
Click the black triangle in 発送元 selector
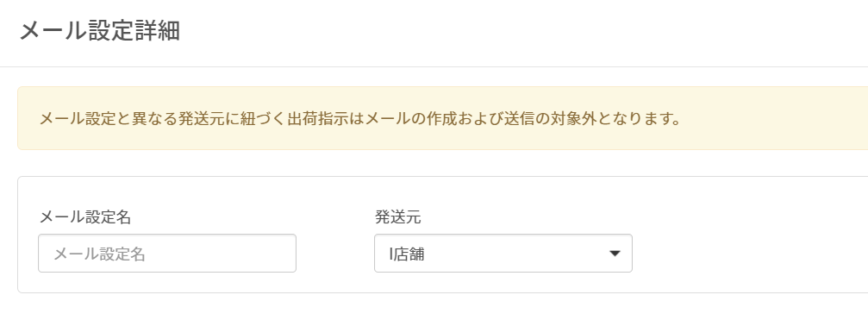(x=614, y=254)
